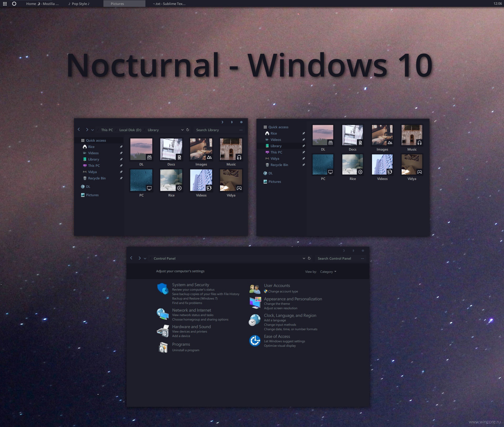Go back in the Library explorer window

click(79, 130)
